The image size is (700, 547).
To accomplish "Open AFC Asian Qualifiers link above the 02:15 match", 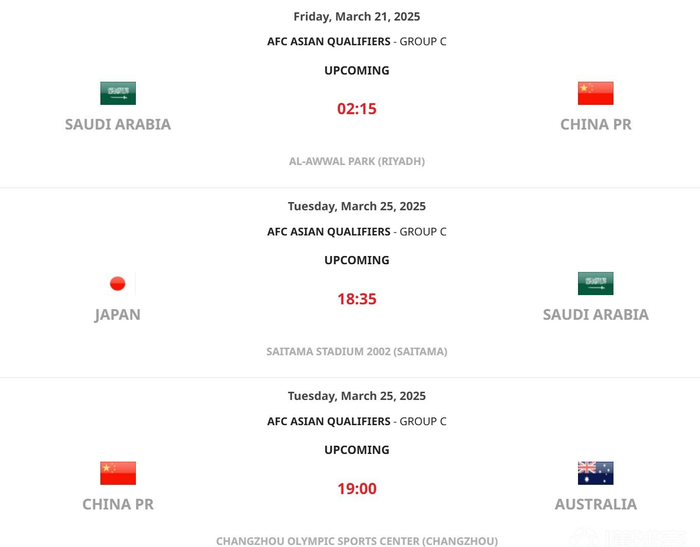I will pos(328,41).
